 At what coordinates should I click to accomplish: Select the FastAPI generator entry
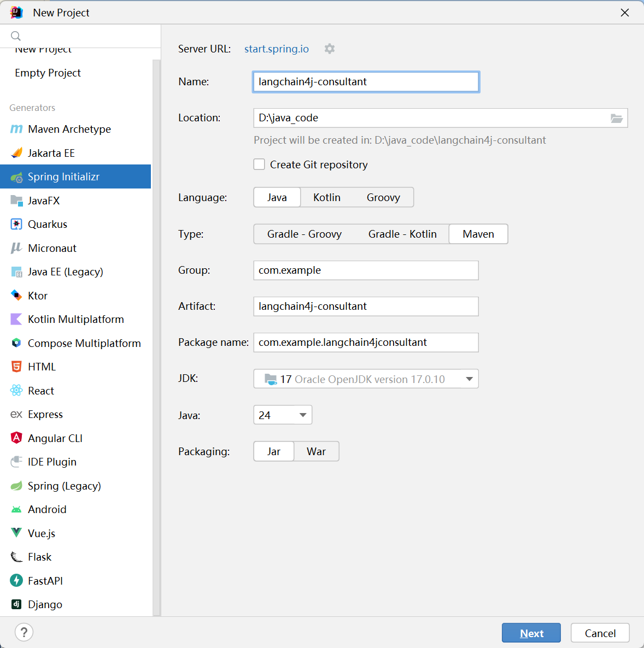(75, 581)
